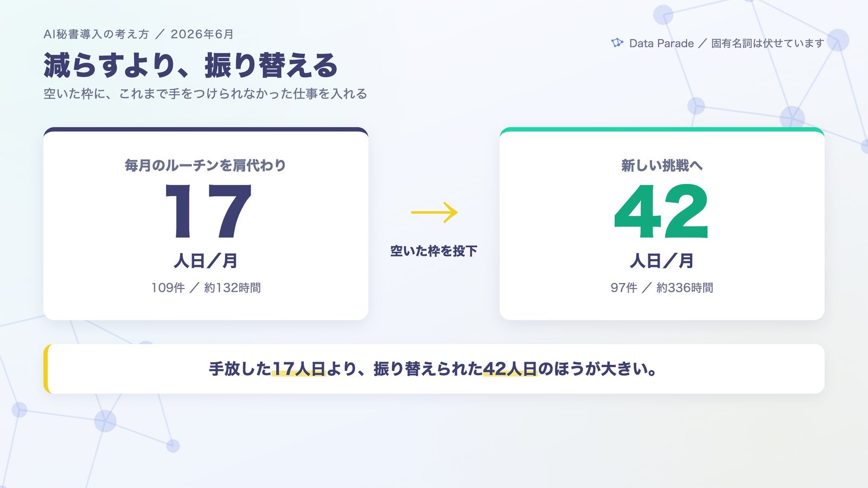The width and height of the screenshot is (868, 488).
Task: Click the Data Parade logo icon
Action: 617,43
